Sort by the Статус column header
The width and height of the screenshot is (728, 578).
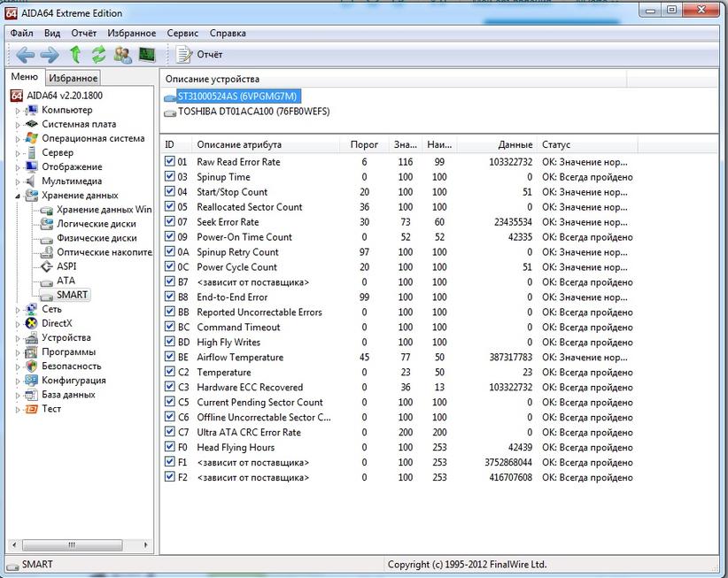pos(587,145)
